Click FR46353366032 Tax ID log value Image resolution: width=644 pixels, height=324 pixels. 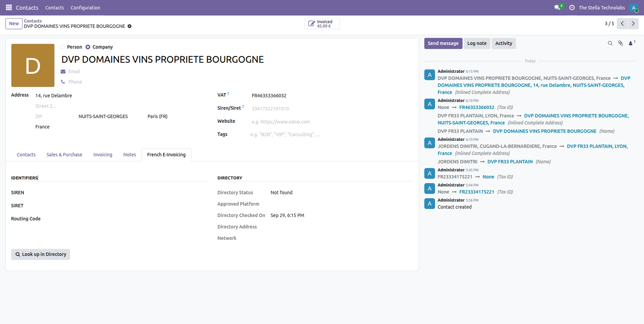pyautogui.click(x=477, y=107)
